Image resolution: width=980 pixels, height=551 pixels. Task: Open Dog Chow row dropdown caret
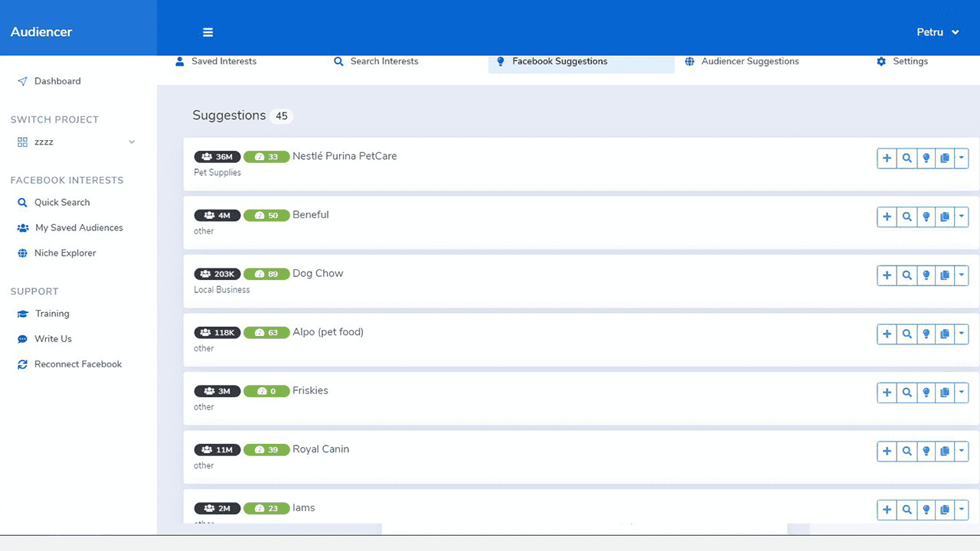click(962, 275)
